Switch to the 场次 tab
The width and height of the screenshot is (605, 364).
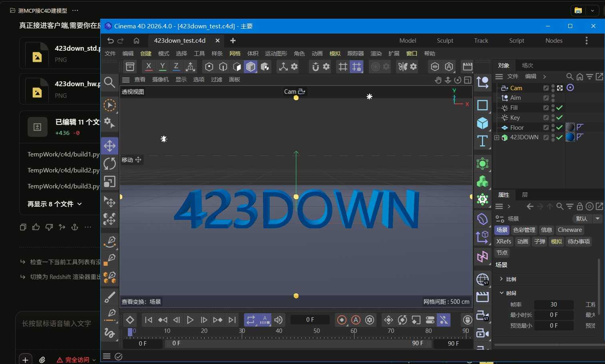tap(527, 65)
